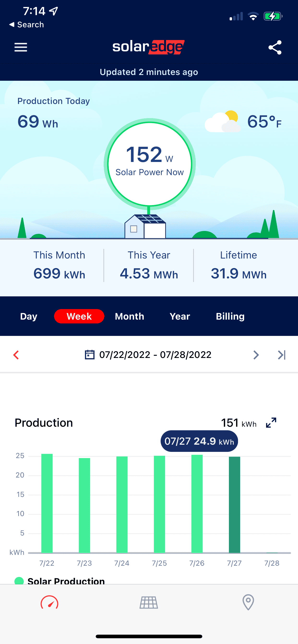Jump to latest period with skip arrow
298x644 pixels.
[x=281, y=355]
